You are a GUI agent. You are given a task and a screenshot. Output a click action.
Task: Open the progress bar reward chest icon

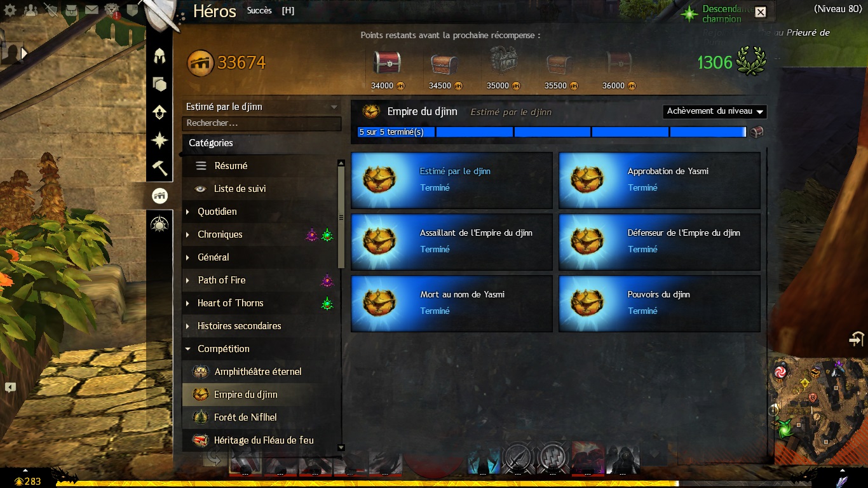pyautogui.click(x=756, y=132)
